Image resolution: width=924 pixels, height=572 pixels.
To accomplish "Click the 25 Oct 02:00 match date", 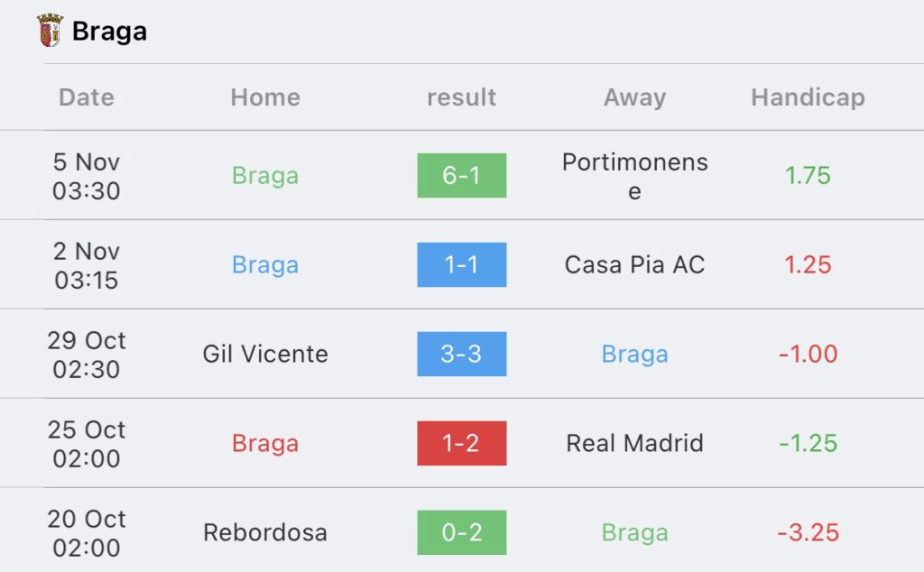I will (87, 444).
